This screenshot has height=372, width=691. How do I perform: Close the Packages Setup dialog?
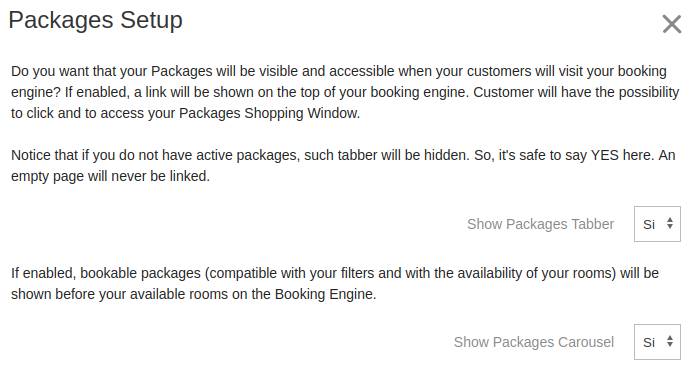click(672, 24)
